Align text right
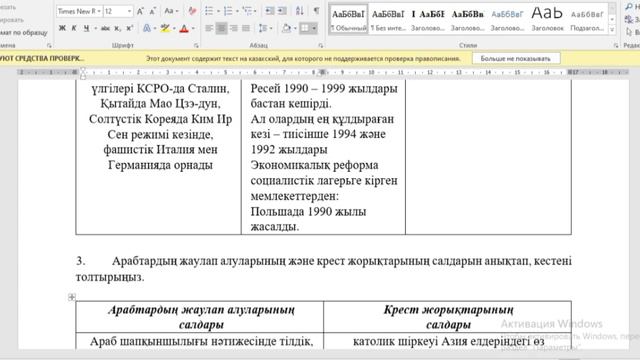 click(233, 28)
